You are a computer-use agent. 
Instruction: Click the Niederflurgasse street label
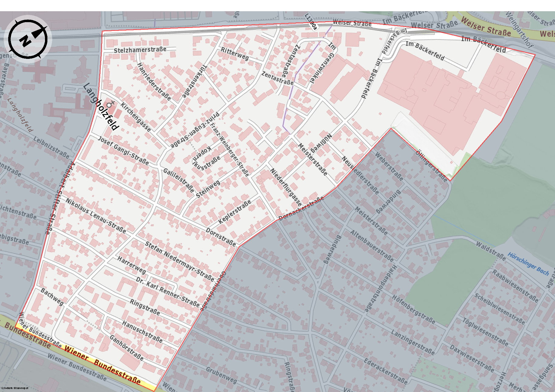pyautogui.click(x=286, y=187)
